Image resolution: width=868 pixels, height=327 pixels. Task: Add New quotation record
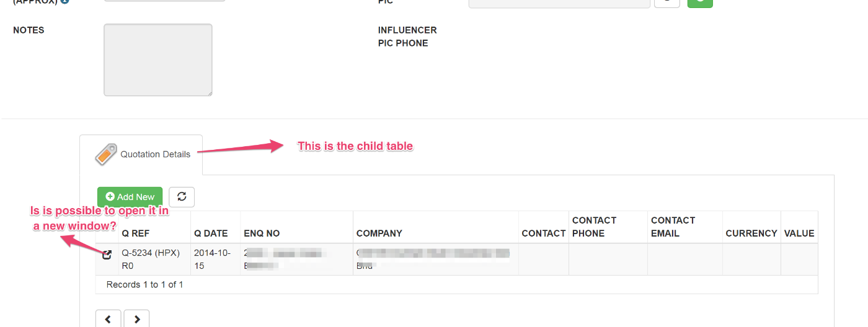coord(130,197)
